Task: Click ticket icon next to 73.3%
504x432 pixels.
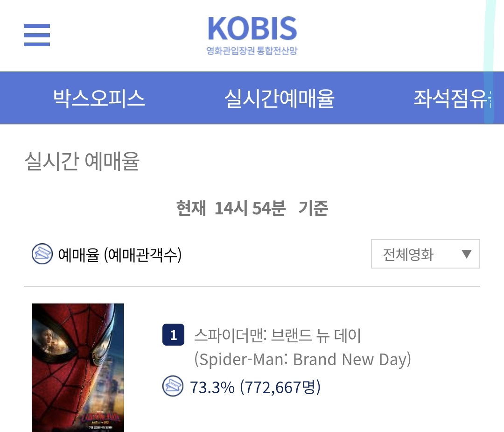Action: pyautogui.click(x=173, y=386)
